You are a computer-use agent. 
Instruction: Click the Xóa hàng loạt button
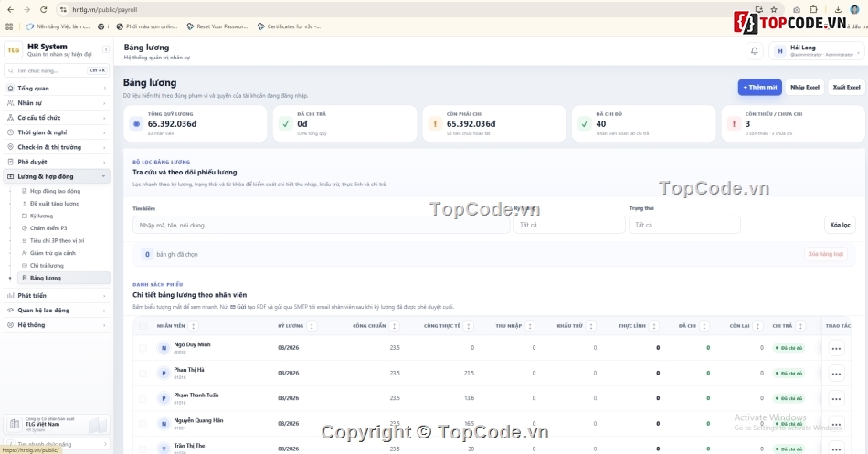[x=825, y=254]
